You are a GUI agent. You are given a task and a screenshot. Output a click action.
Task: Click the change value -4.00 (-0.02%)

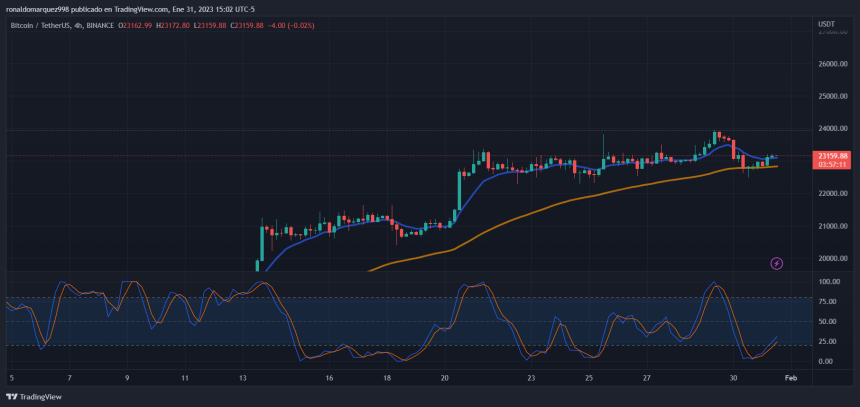point(291,25)
